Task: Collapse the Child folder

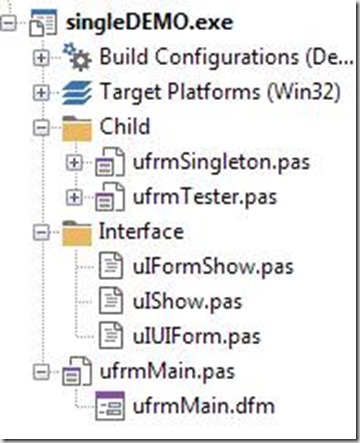Action: (41, 128)
